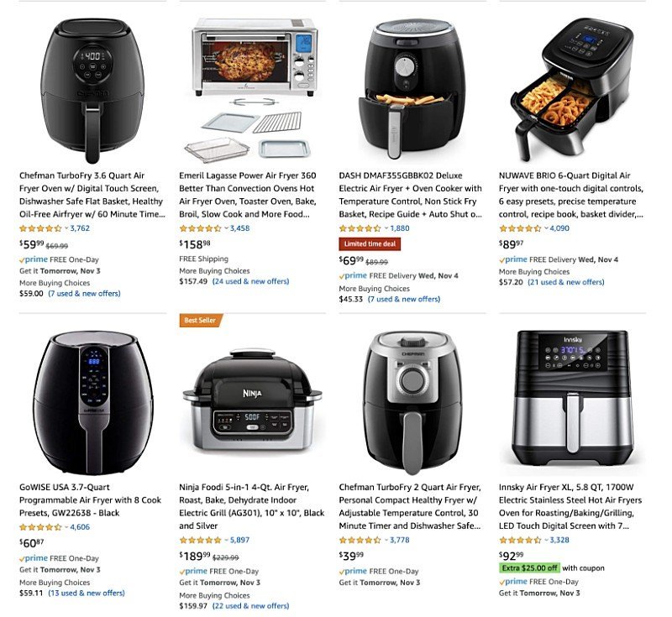
Task: Open the Chefman TurboFry 3.6 Quart product image
Action: (x=92, y=92)
